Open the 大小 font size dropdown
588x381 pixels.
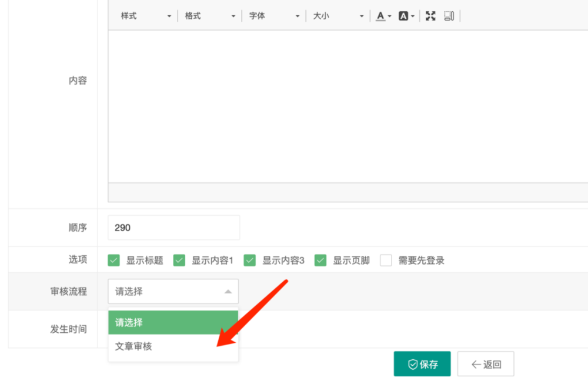[x=338, y=16]
